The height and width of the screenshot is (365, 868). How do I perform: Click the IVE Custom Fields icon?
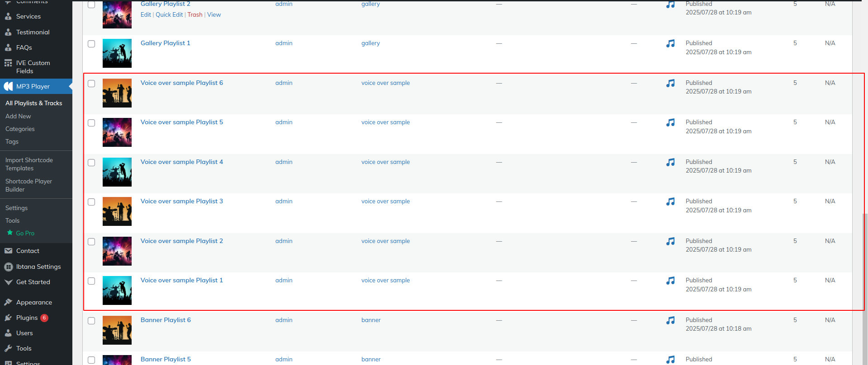coord(8,63)
